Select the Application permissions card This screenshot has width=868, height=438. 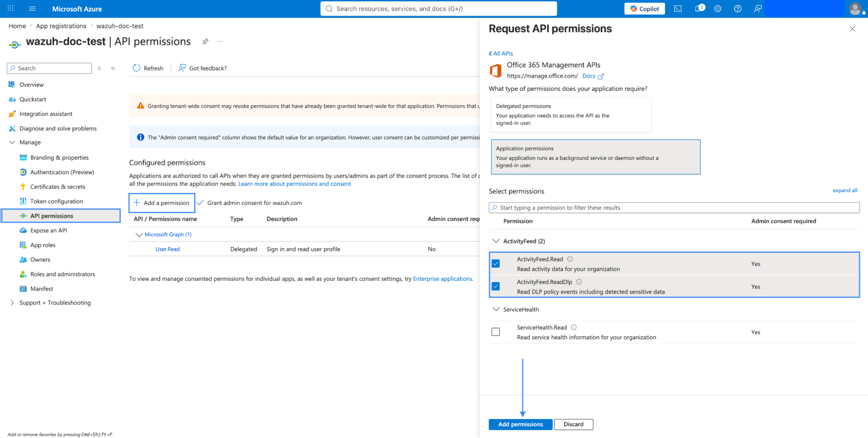pyautogui.click(x=595, y=157)
